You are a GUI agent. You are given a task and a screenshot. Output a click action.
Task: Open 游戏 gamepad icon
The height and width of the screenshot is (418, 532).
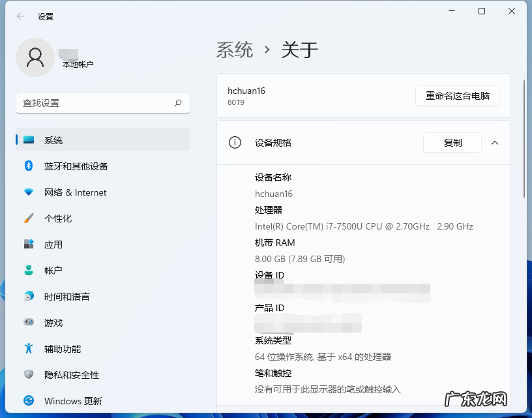(29, 323)
